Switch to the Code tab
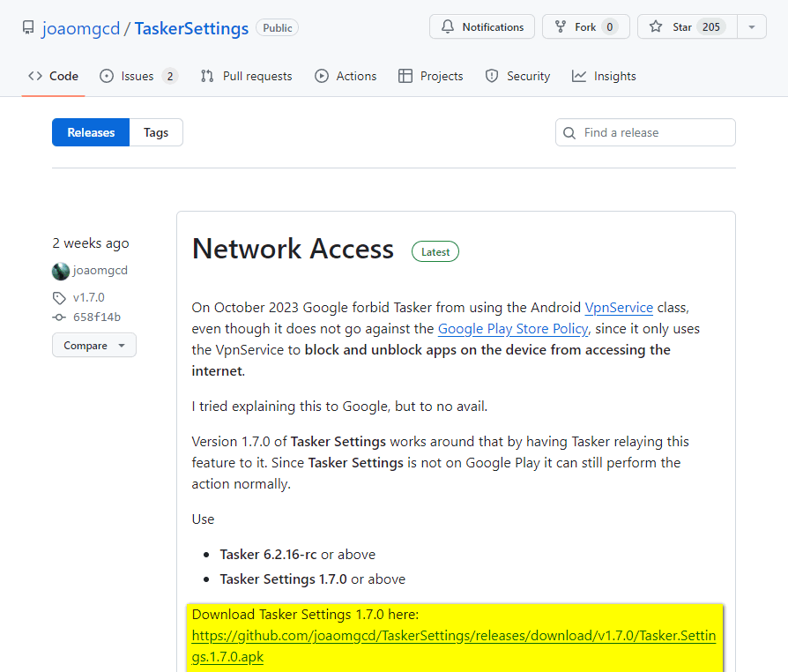This screenshot has width=788, height=672. 53,76
